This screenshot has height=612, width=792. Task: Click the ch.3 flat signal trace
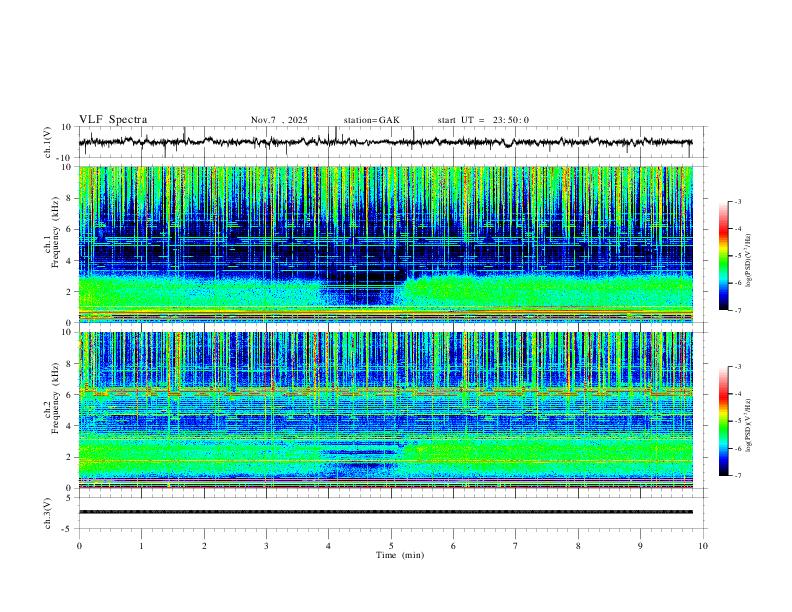click(x=385, y=512)
